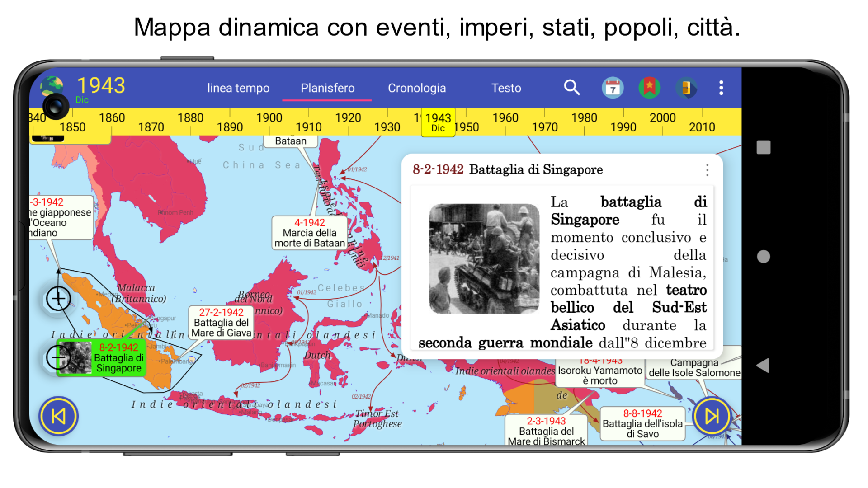Open the Testo tab
This screenshot has width=868, height=488.
point(506,88)
